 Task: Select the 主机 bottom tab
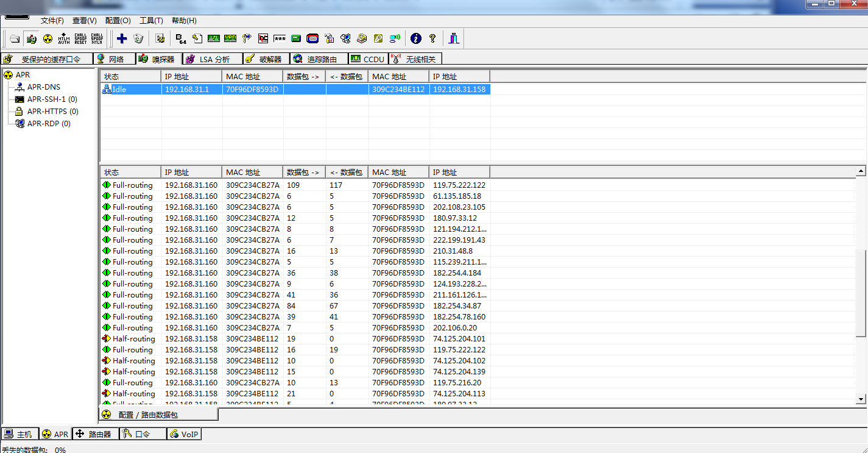(20, 434)
